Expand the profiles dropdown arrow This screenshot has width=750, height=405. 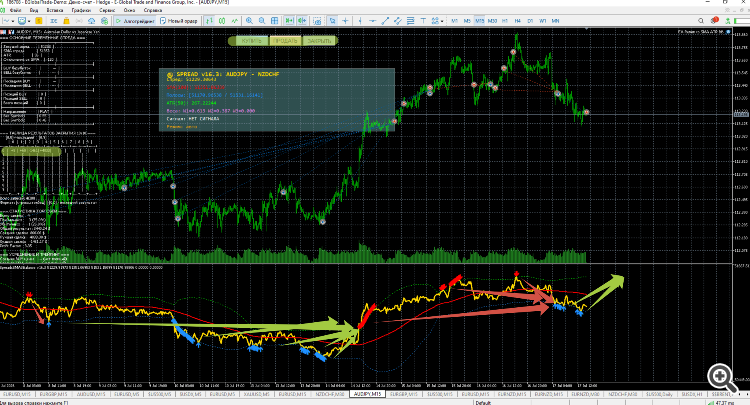pyautogui.click(x=29, y=21)
